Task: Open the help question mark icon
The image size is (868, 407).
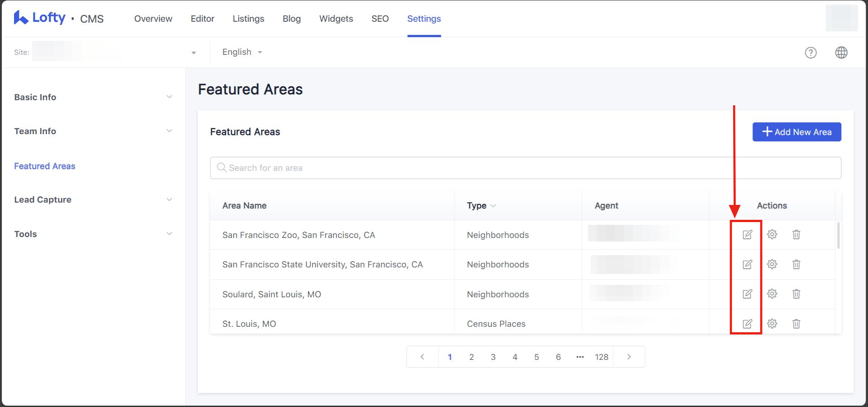Action: (x=810, y=53)
